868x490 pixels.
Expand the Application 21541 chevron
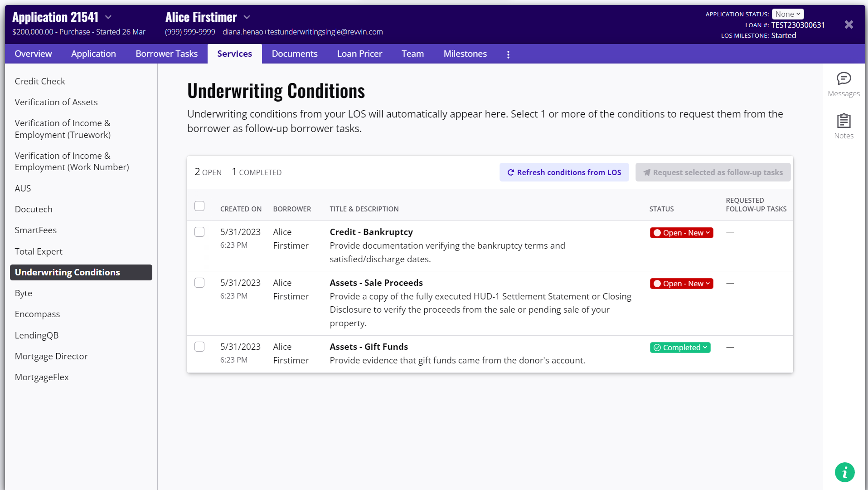[108, 17]
